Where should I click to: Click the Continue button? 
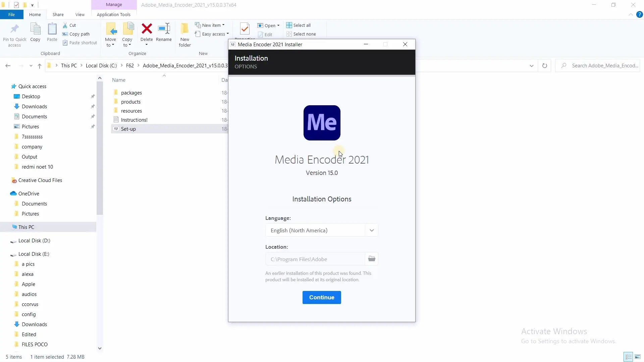coord(322,297)
